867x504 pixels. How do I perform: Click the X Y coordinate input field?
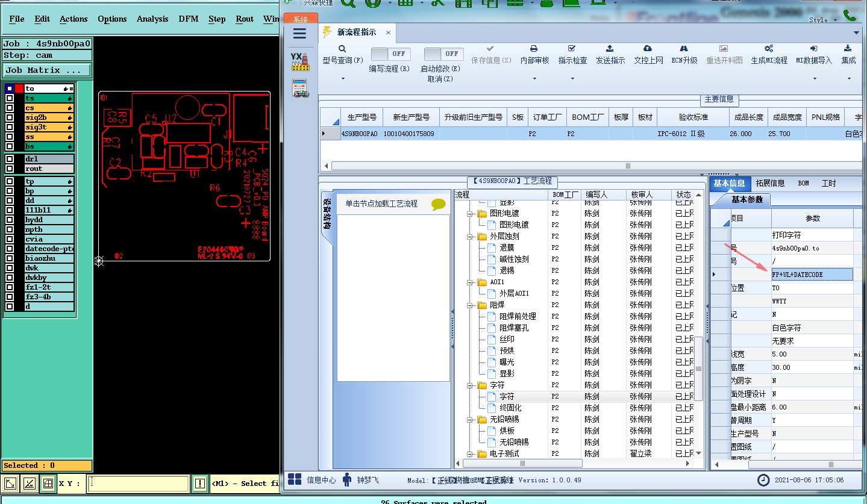pyautogui.click(x=138, y=484)
